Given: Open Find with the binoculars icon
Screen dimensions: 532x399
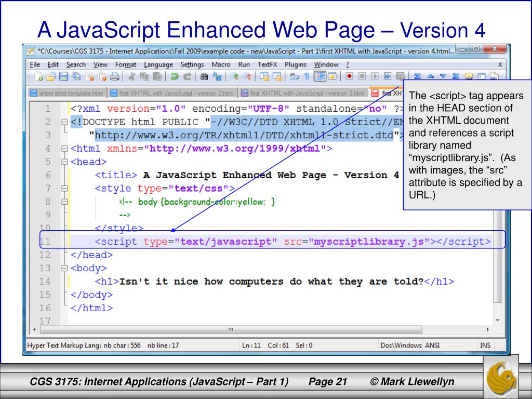Looking at the screenshot, I should coord(204,77).
